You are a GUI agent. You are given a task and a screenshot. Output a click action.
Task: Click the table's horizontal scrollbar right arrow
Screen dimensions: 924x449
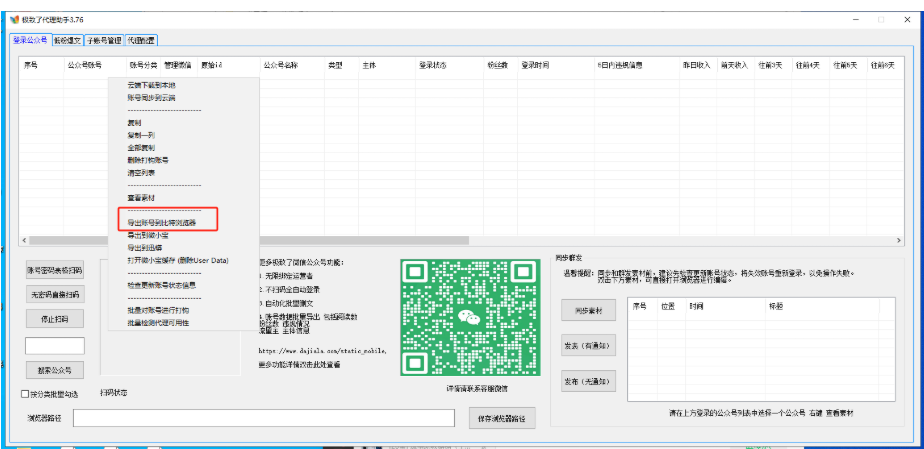898,240
